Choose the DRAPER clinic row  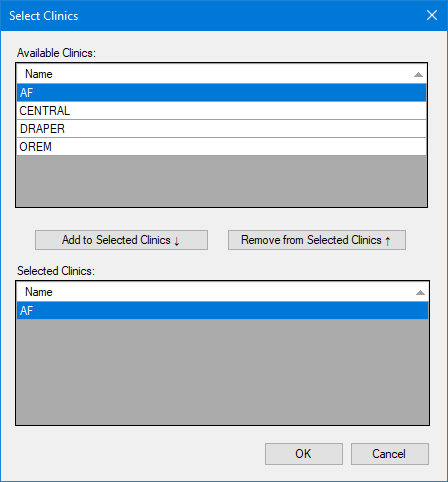click(221, 129)
